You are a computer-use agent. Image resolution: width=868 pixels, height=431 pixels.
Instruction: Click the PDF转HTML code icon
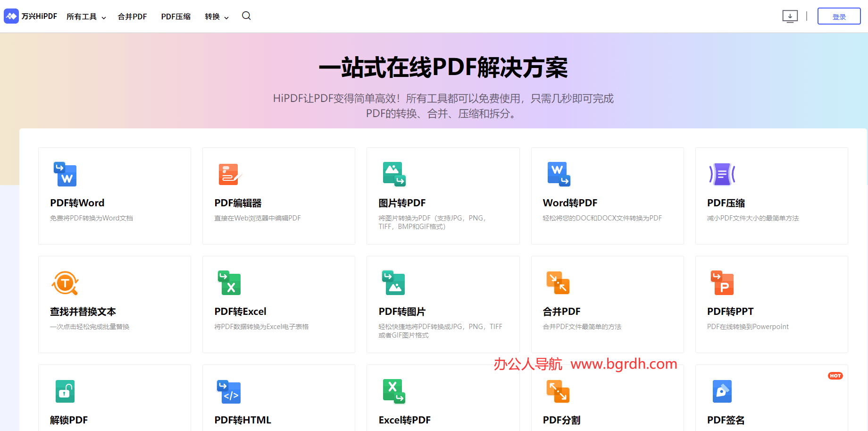229,391
